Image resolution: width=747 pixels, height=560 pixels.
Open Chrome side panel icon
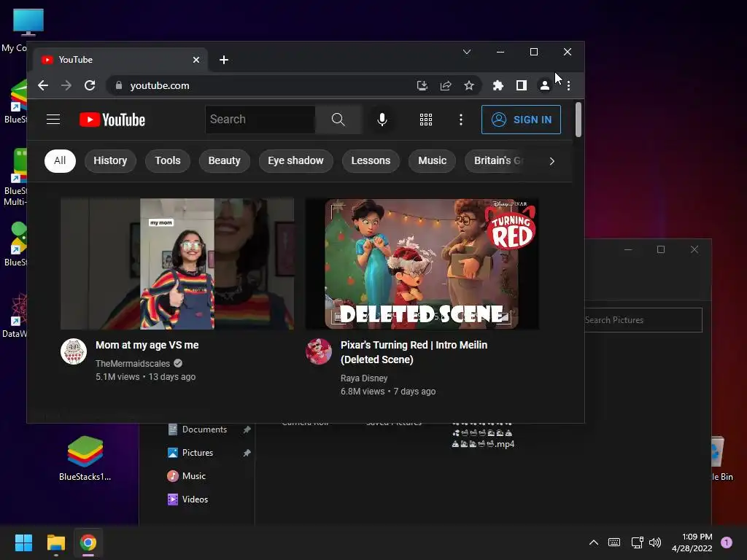521,86
